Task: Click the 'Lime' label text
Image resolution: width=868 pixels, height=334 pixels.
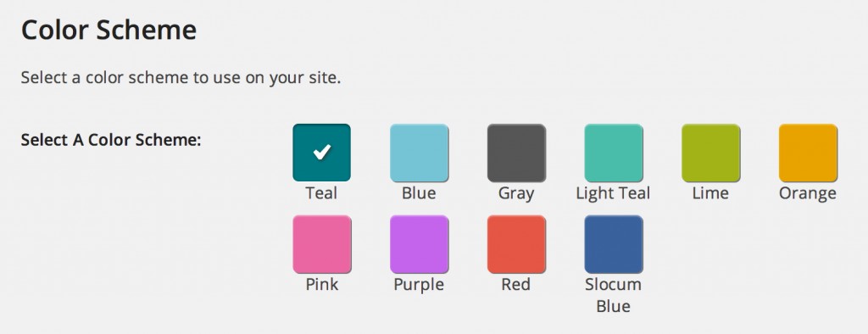Action: point(710,193)
